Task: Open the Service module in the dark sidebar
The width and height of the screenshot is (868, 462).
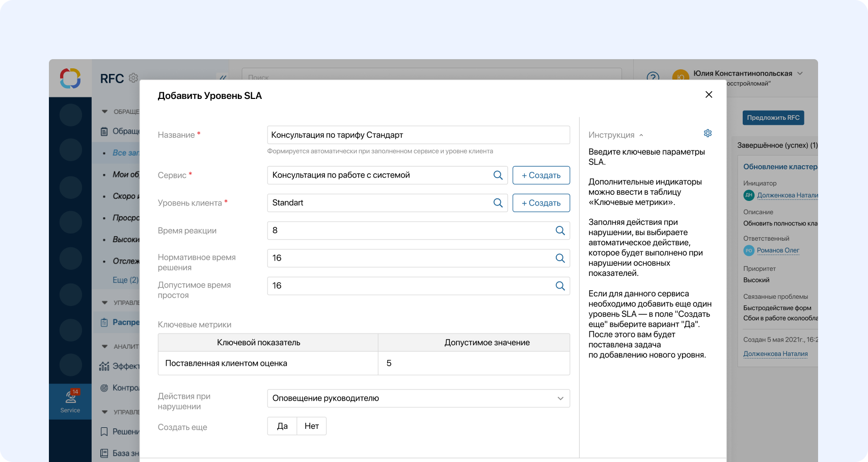Action: tap(70, 401)
